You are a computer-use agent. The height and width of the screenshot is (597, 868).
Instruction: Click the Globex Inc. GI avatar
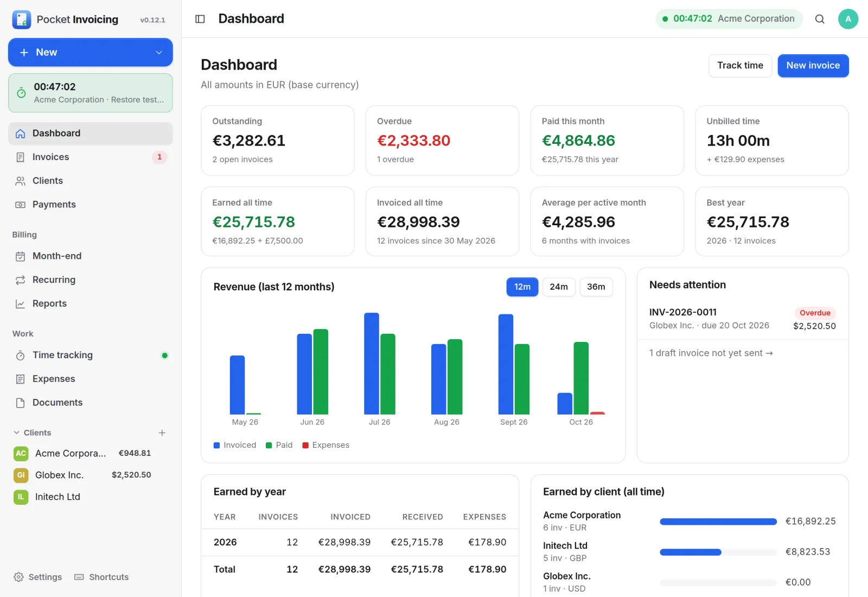21,475
